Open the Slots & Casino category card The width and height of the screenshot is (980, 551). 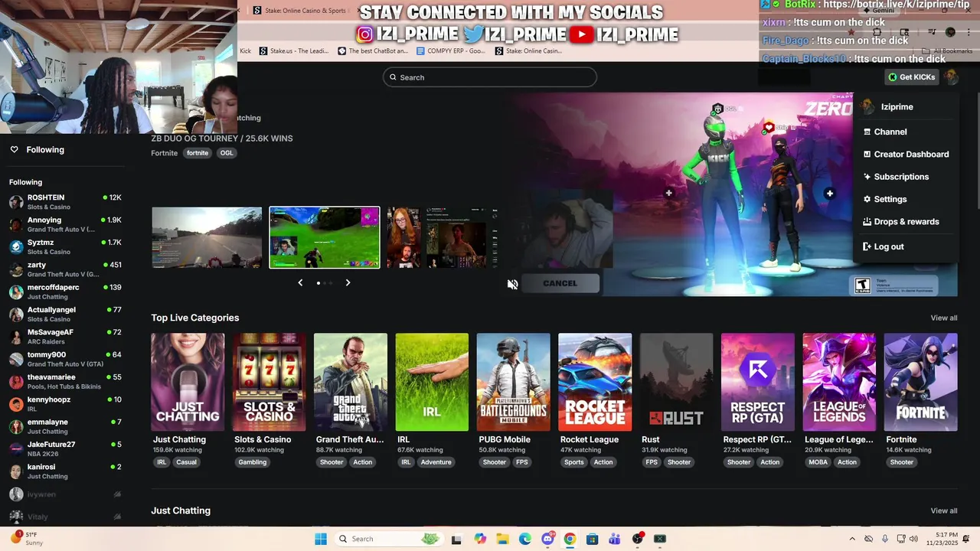(269, 382)
